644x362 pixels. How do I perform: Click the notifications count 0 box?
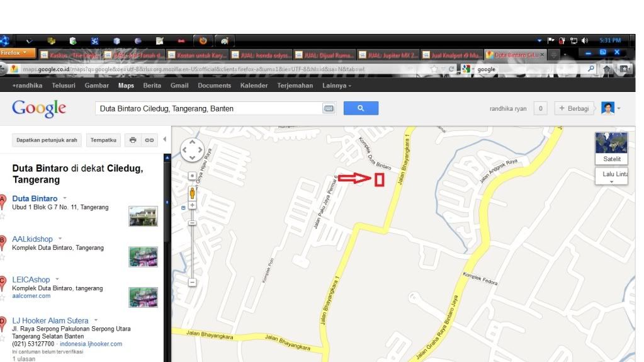tap(541, 108)
